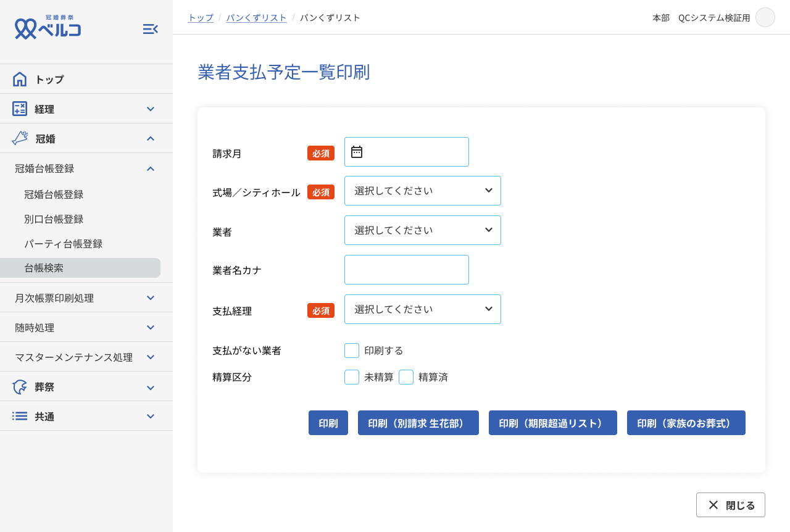Open パーティ台帳登録 menu item
This screenshot has height=532, width=790.
pos(64,244)
